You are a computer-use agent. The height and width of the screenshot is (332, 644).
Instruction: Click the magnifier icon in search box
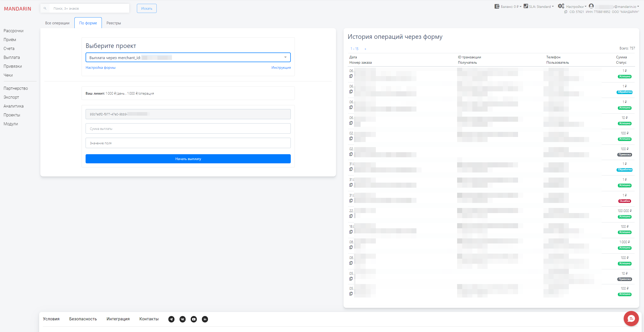pos(45,8)
